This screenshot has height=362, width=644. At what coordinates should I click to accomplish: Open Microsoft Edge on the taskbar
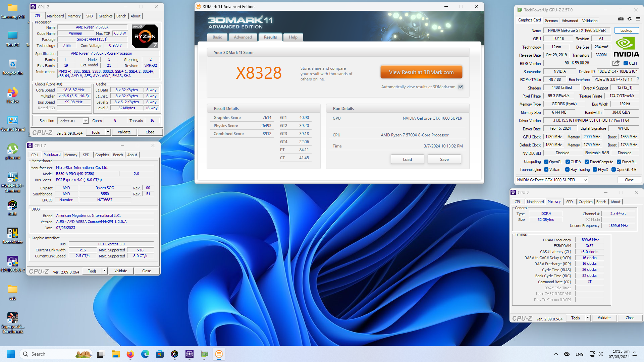[x=145, y=354]
